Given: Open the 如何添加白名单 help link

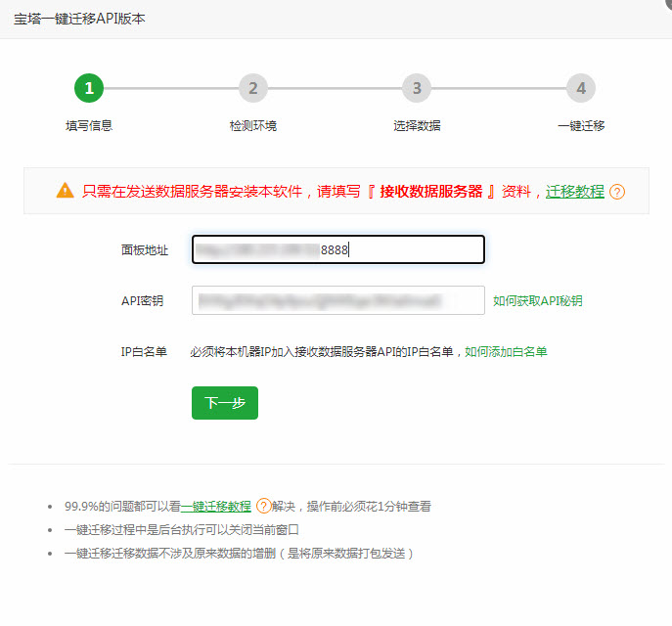Looking at the screenshot, I should (506, 351).
